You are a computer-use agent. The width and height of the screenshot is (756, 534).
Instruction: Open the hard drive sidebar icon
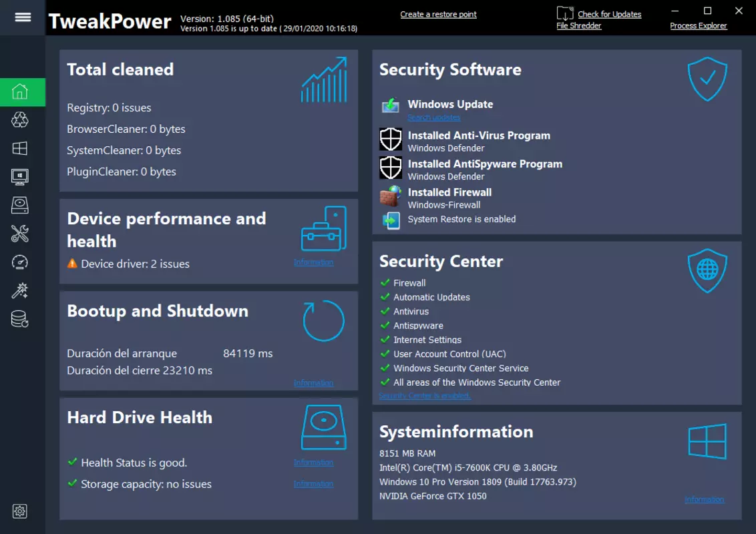coord(20,206)
